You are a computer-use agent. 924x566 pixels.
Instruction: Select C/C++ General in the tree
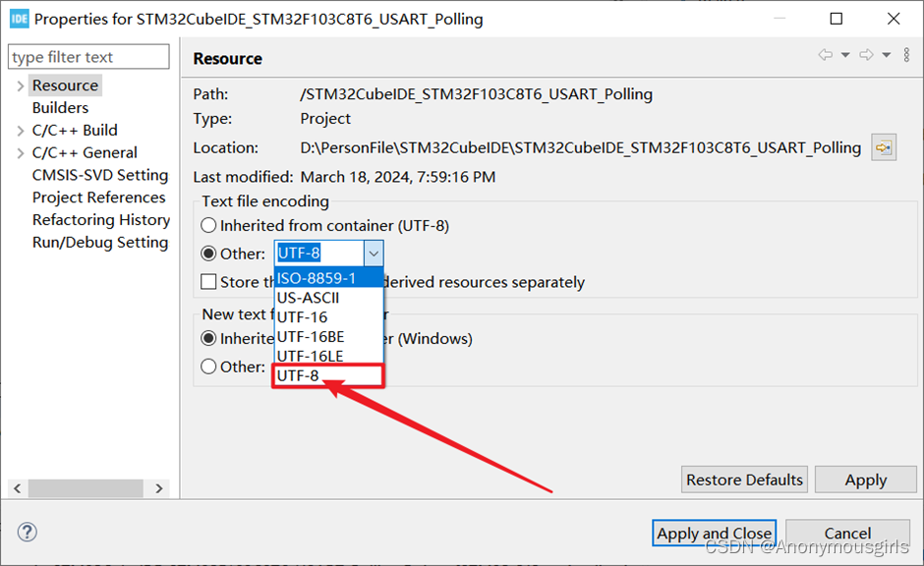(x=85, y=152)
